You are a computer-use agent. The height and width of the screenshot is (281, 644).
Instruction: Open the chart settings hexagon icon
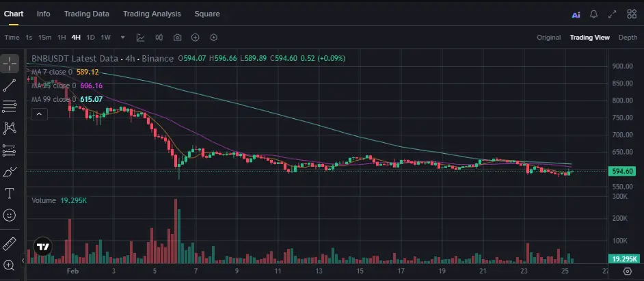point(213,38)
